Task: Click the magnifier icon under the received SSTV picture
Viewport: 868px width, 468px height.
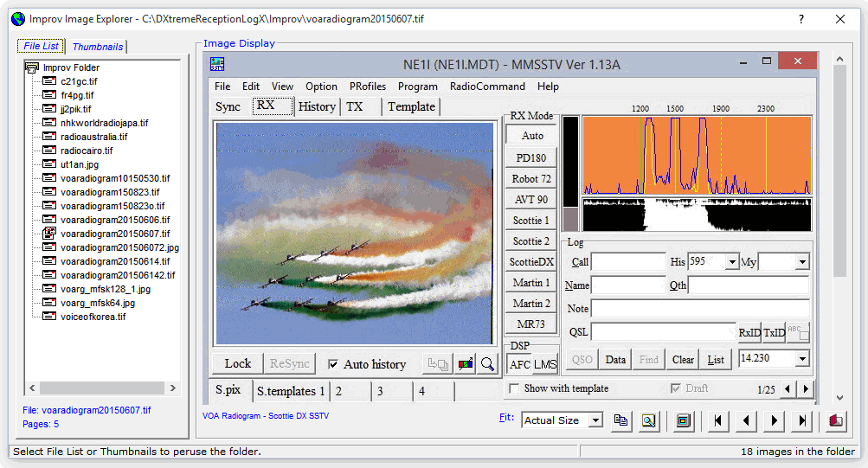Action: (488, 364)
